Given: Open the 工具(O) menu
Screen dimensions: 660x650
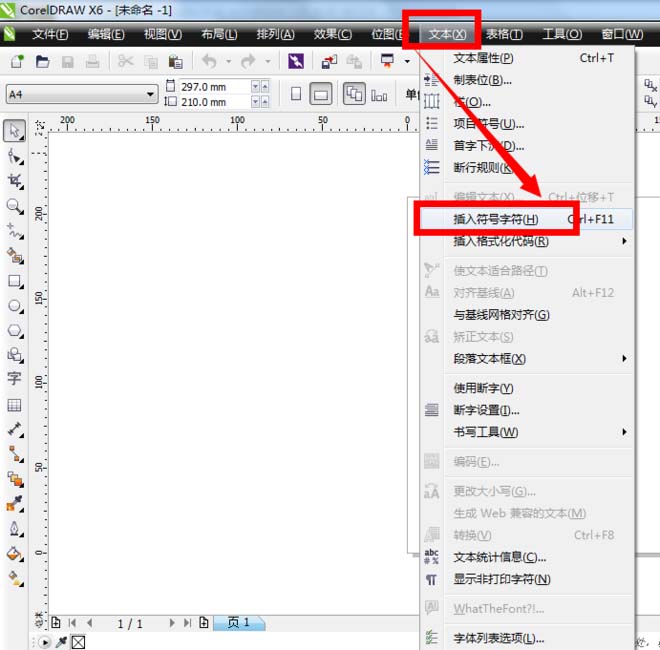Looking at the screenshot, I should click(x=562, y=34).
